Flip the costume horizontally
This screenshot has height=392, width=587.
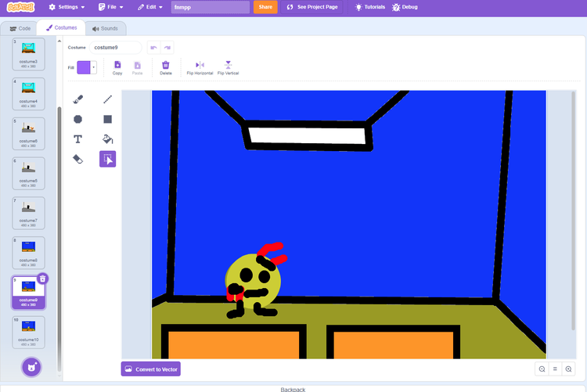(x=200, y=68)
